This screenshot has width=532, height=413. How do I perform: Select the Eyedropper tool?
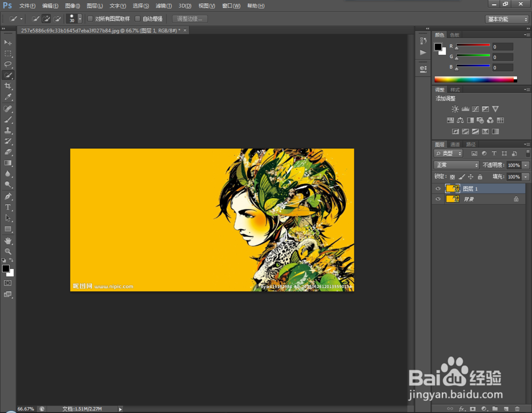[8, 97]
